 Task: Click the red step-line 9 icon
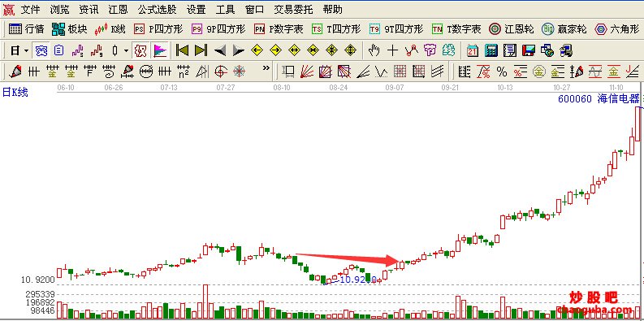[96, 50]
